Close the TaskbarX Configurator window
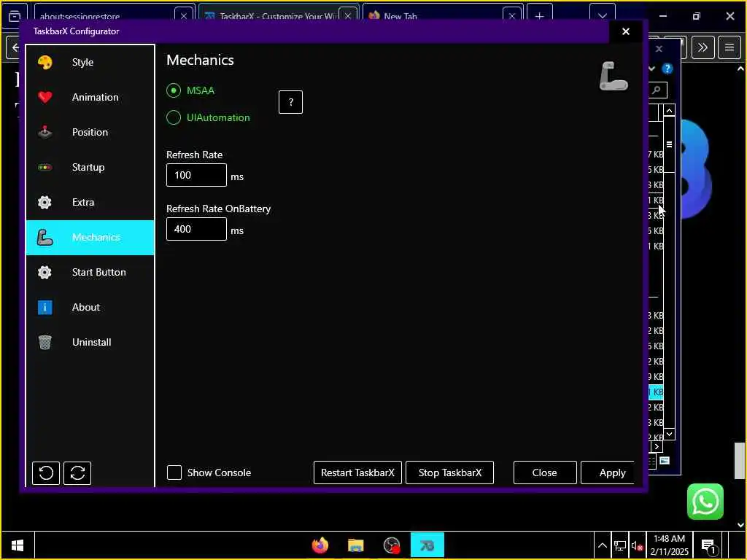This screenshot has height=560, width=747. coord(626,31)
